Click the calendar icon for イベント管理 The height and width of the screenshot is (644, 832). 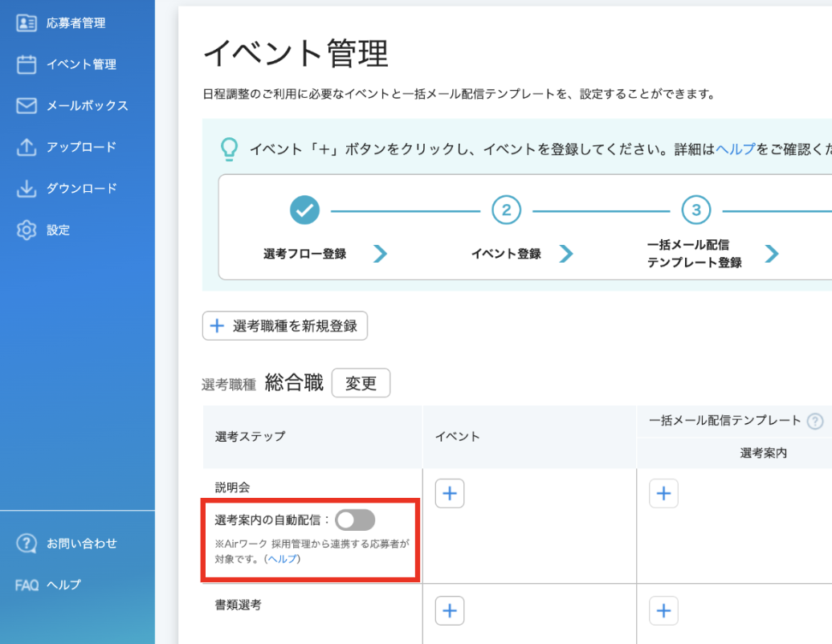[x=27, y=64]
